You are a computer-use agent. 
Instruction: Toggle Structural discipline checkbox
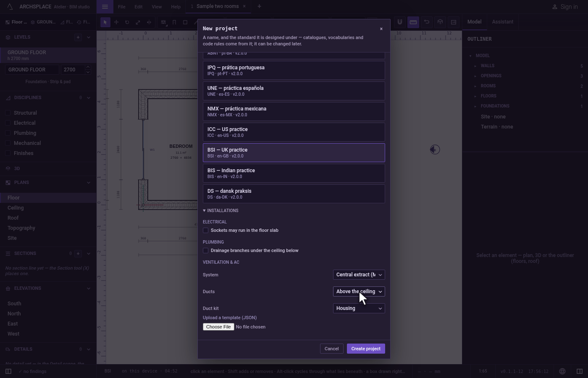pos(8,113)
